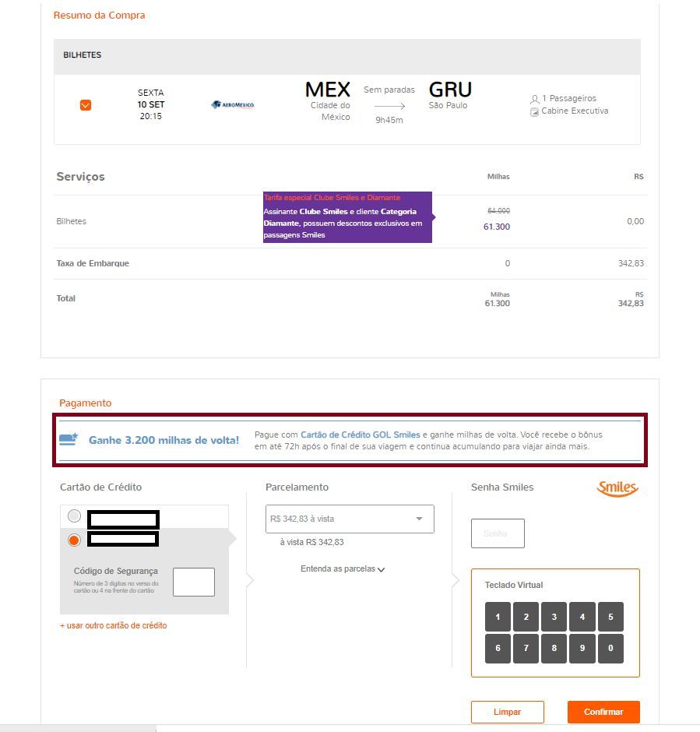Click the 'Taxa de Embarque' label
This screenshot has width=700, height=732.
pos(93,263)
